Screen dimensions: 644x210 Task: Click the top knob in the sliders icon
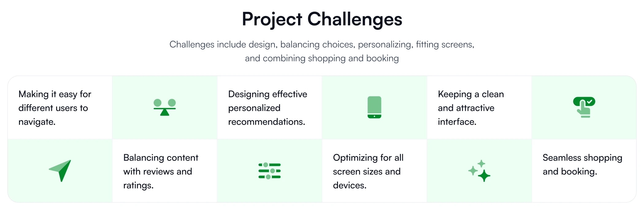pyautogui.click(x=266, y=165)
